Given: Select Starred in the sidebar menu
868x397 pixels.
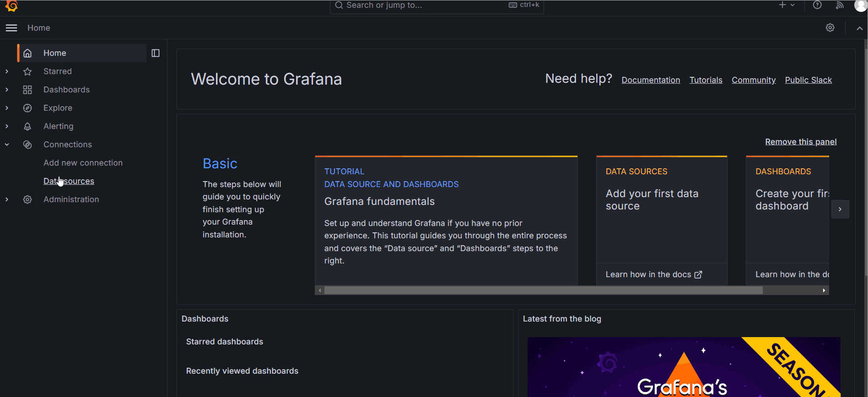Looking at the screenshot, I should click(58, 71).
